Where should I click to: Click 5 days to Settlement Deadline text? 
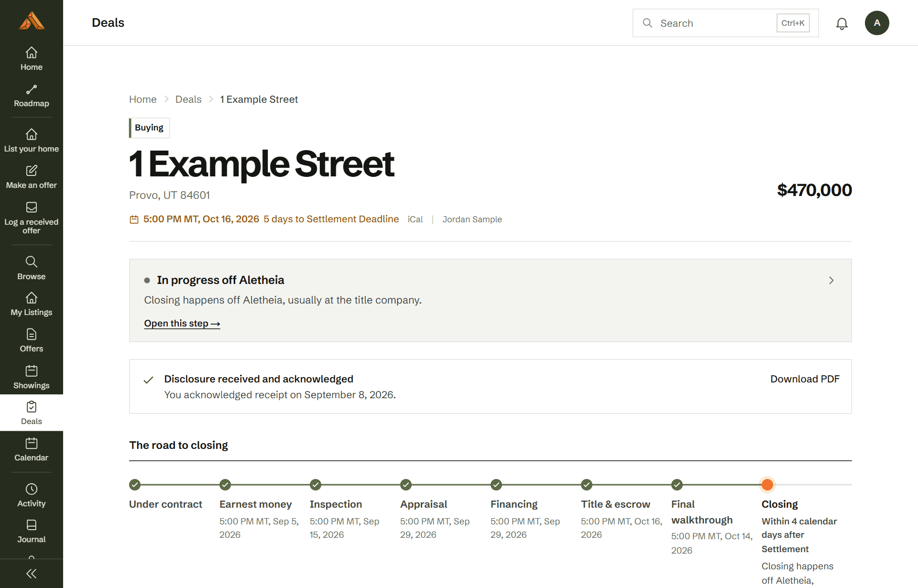tap(331, 219)
